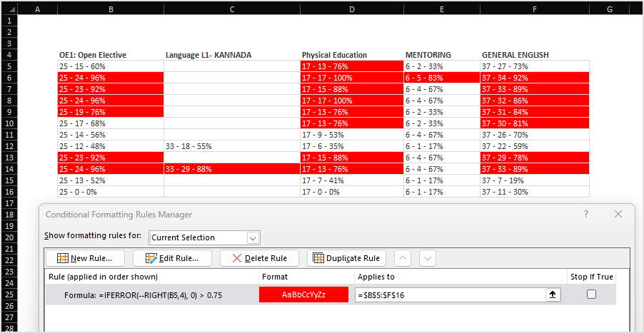Move rule down with arrow button

pyautogui.click(x=428, y=258)
